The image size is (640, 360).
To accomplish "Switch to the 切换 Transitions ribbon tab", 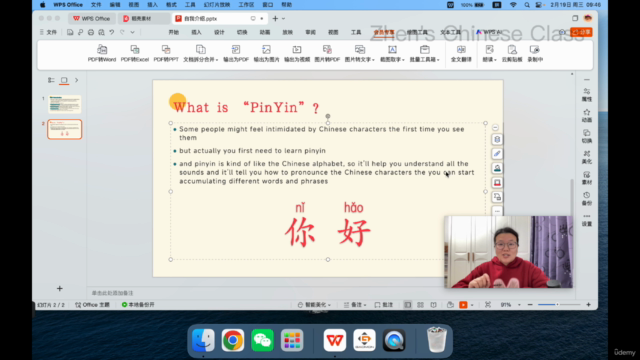I will [x=242, y=32].
